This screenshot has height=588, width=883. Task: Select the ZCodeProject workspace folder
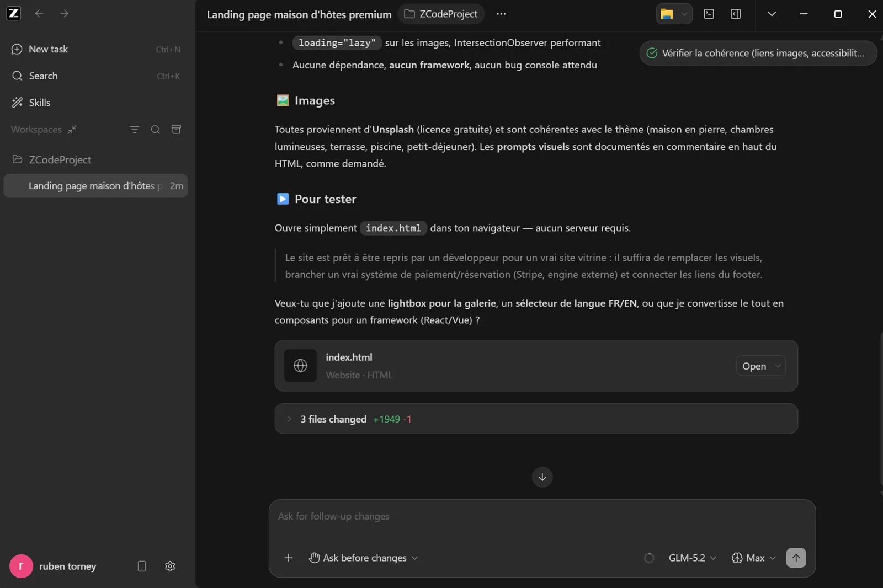[x=96, y=160]
